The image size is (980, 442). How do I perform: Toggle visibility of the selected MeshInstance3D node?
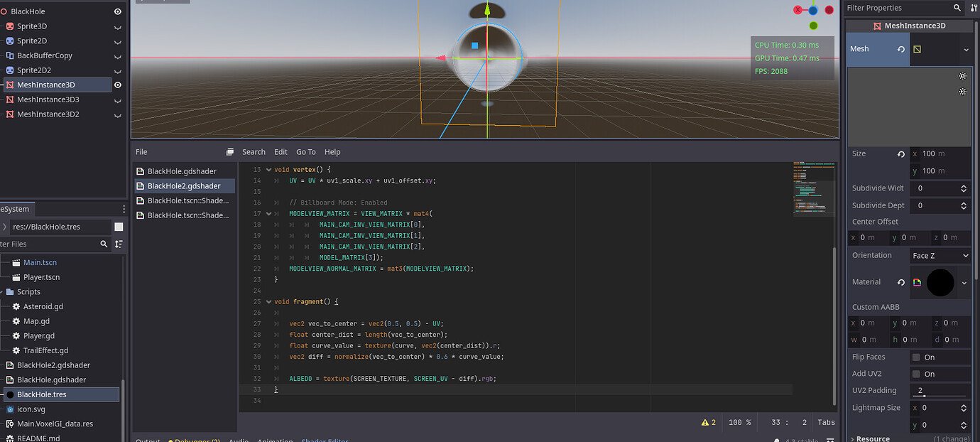(117, 85)
